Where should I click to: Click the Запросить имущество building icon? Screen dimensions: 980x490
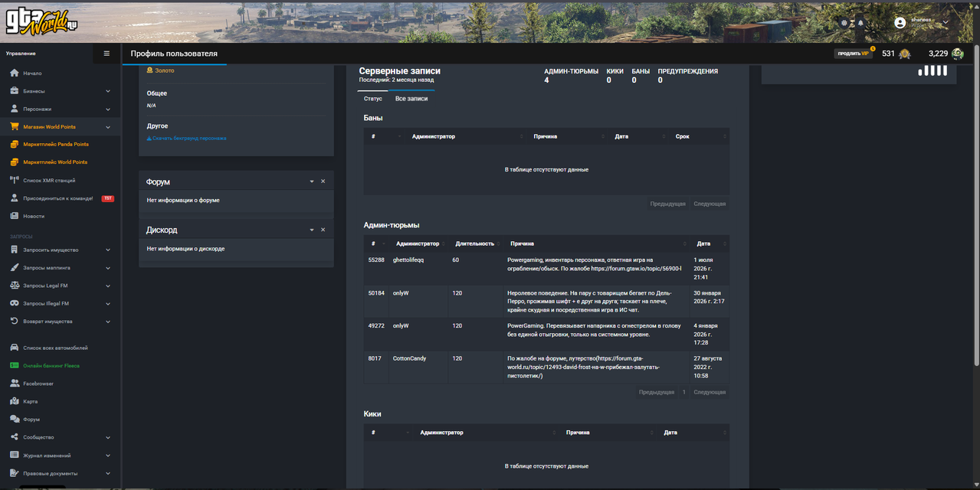tap(14, 250)
